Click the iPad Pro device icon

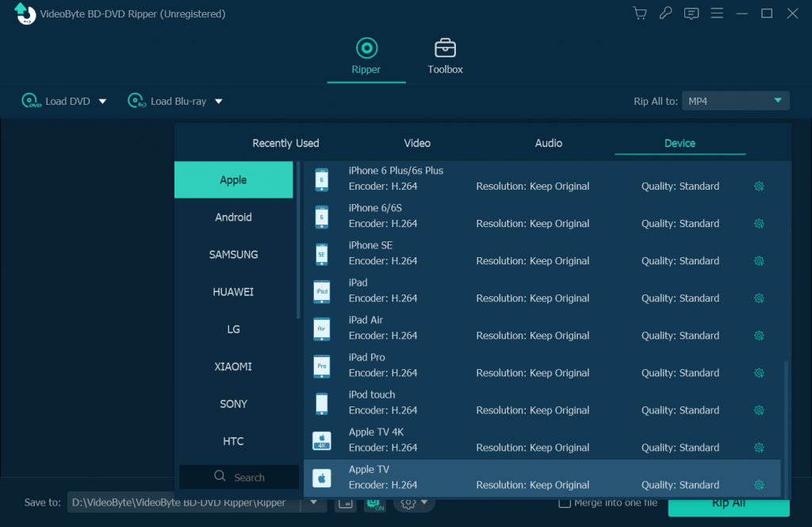point(322,367)
